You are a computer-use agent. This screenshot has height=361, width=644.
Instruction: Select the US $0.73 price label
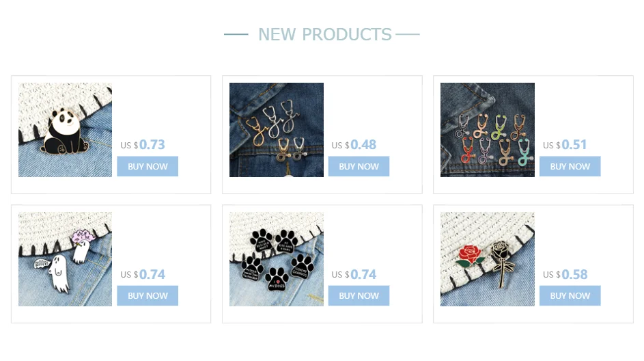coord(143,145)
